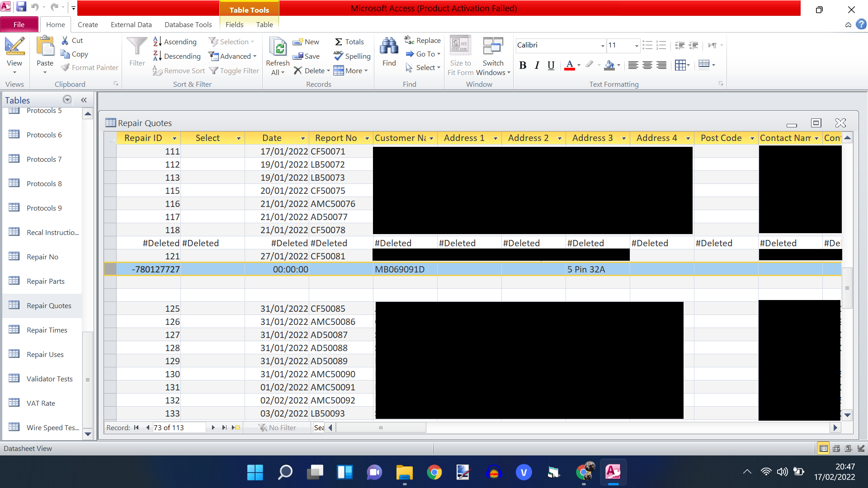Viewport: 868px width, 488px height.
Task: Switch to the Table tab
Action: point(264,24)
